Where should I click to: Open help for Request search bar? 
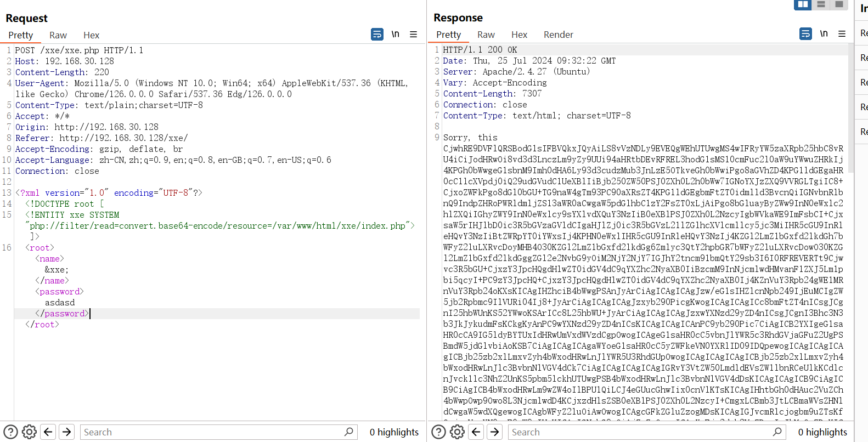[x=11, y=432]
